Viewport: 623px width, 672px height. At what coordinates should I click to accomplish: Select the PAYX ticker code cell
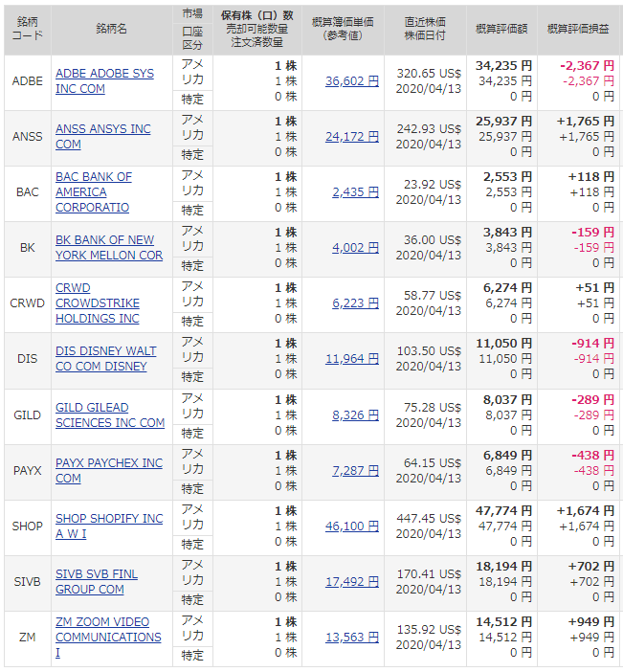click(x=28, y=471)
